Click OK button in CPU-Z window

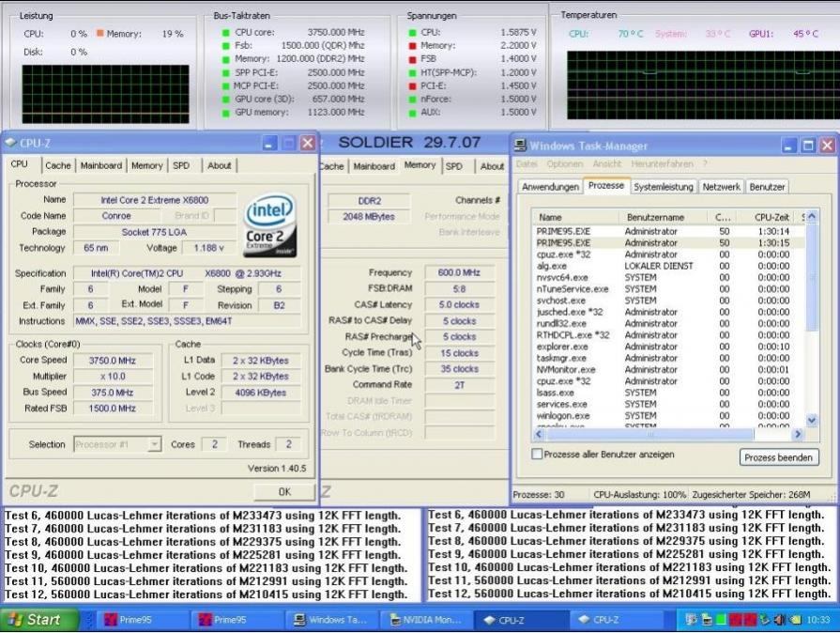pyautogui.click(x=284, y=491)
